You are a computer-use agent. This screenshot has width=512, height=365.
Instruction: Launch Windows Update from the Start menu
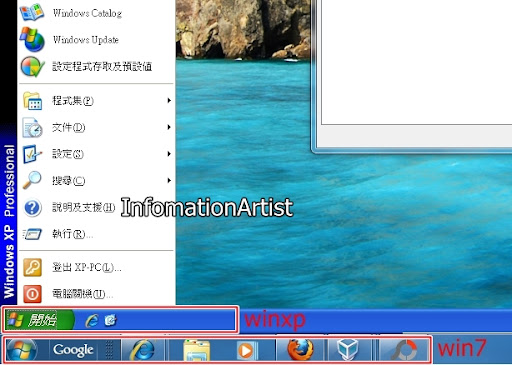point(97,39)
